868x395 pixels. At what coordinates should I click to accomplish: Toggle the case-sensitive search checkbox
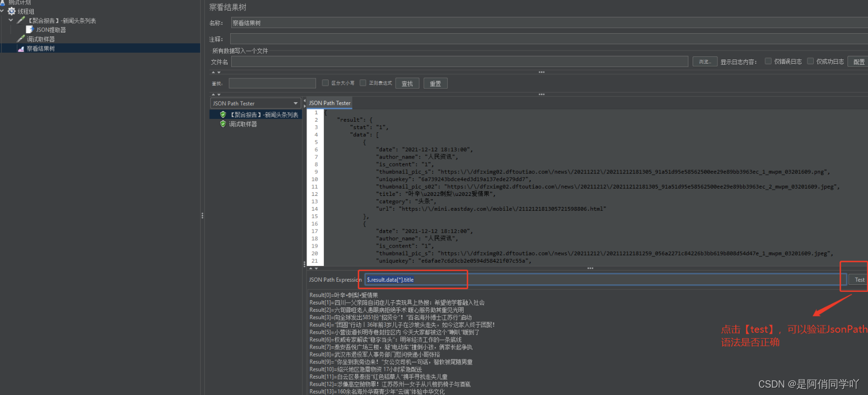click(x=325, y=83)
